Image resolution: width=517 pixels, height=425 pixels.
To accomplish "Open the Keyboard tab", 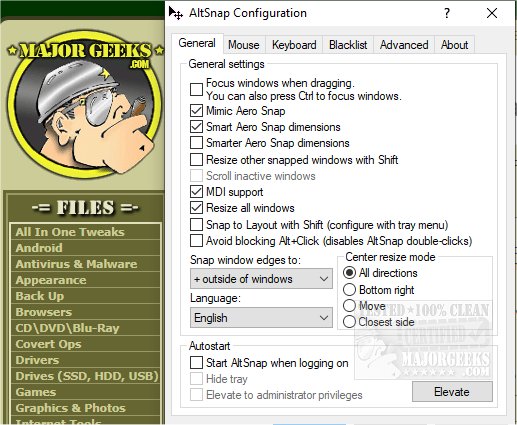I will click(294, 45).
